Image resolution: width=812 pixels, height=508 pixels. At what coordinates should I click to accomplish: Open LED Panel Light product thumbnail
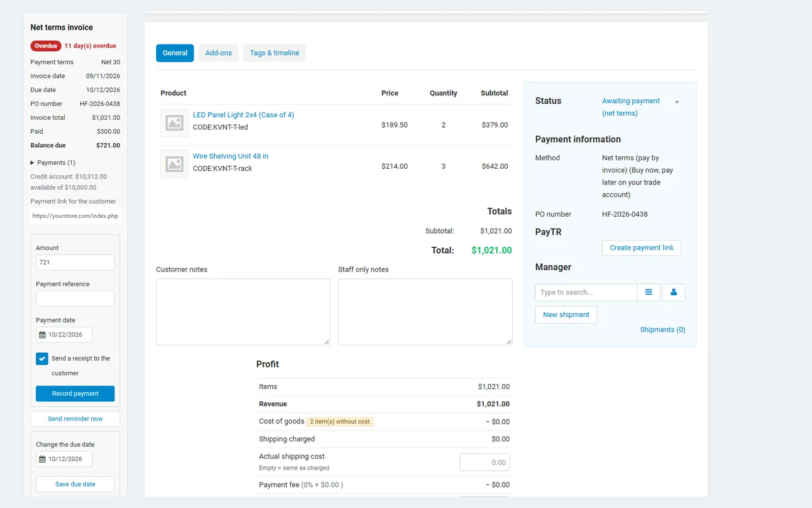pos(174,122)
